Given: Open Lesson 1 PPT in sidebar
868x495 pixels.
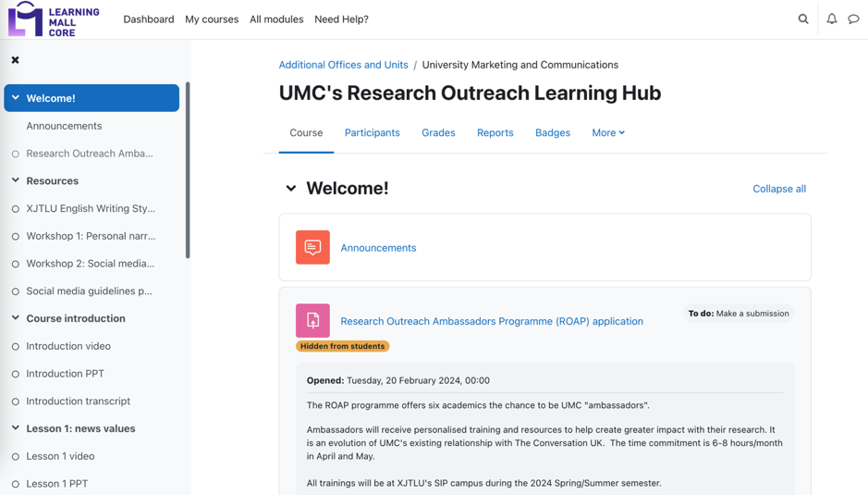Looking at the screenshot, I should pyautogui.click(x=57, y=484).
